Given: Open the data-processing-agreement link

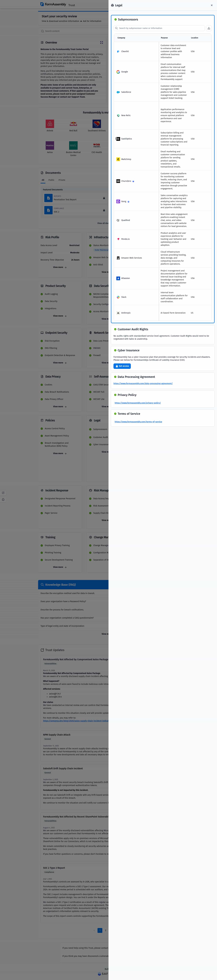Looking at the screenshot, I should (143, 383).
